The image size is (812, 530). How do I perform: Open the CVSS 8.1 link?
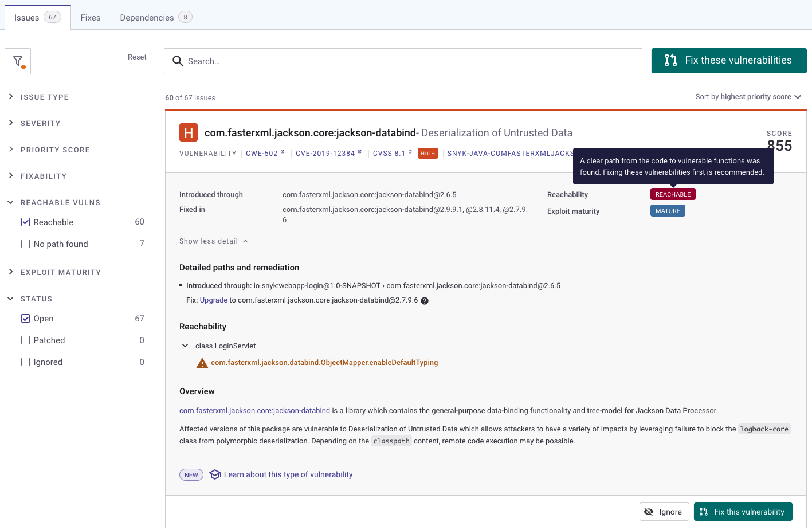pos(389,154)
